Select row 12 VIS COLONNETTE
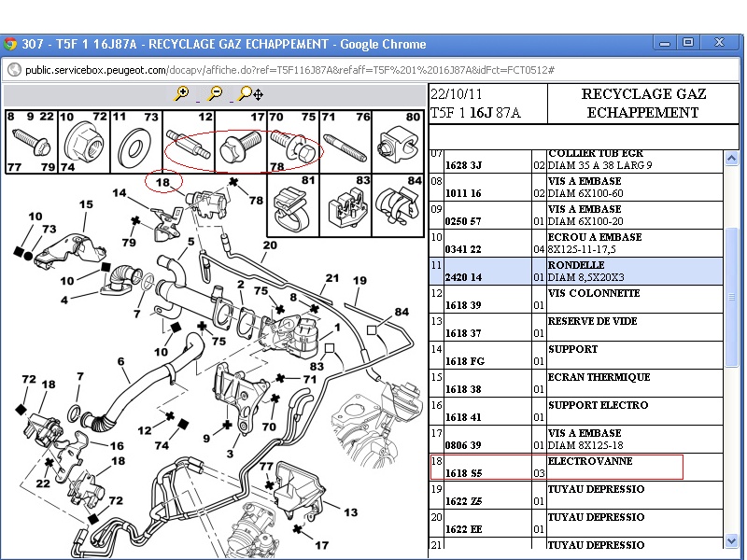Screen dimensions: 747x560 576,299
